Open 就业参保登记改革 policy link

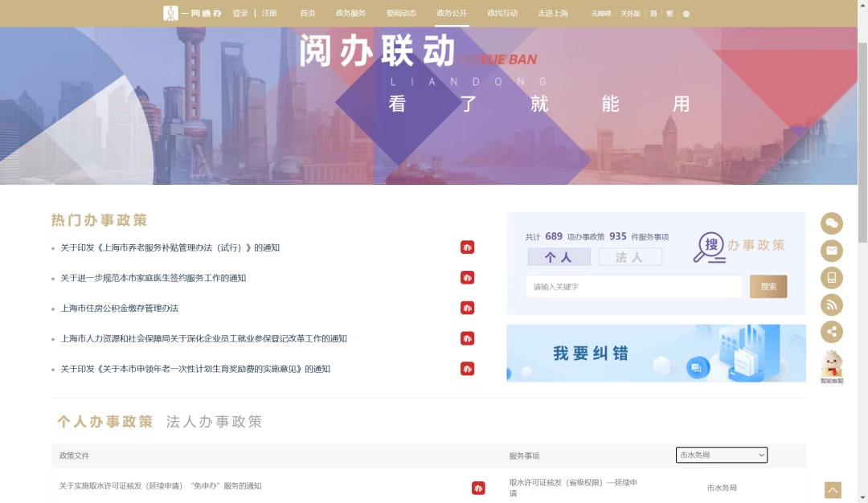coord(203,338)
